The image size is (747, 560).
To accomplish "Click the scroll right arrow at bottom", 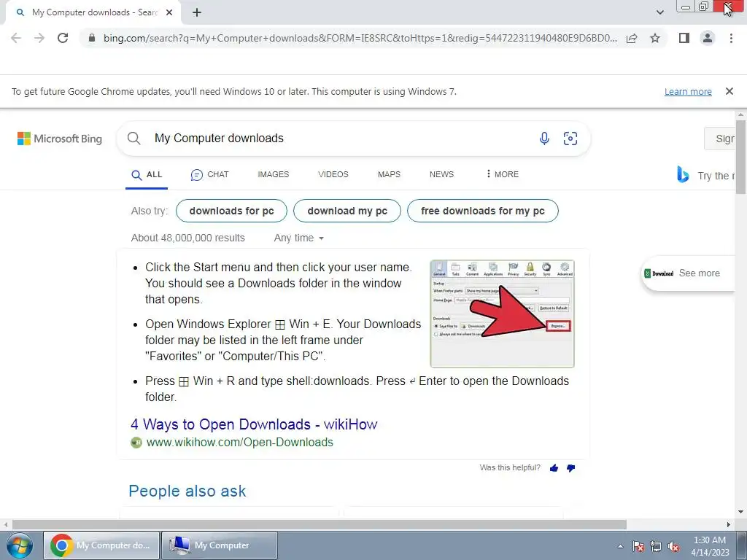I will click(729, 525).
